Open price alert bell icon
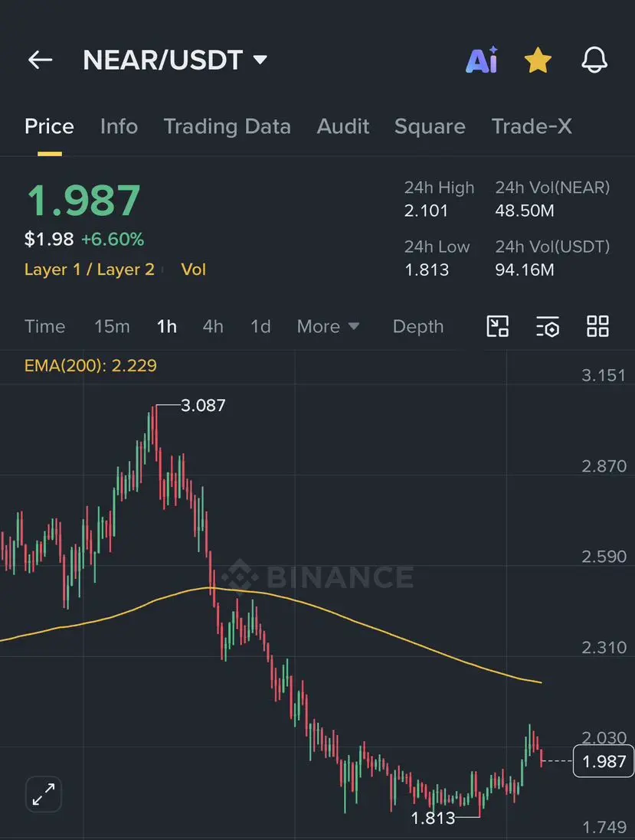Screen dimensions: 635x840 point(594,60)
